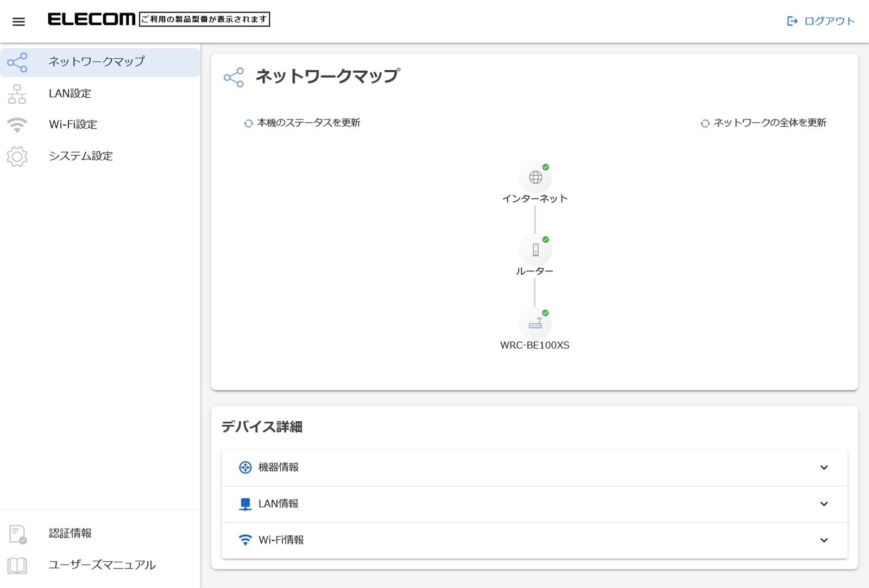This screenshot has width=869, height=588.
Task: Click the hamburger menu icon
Action: coord(18,22)
